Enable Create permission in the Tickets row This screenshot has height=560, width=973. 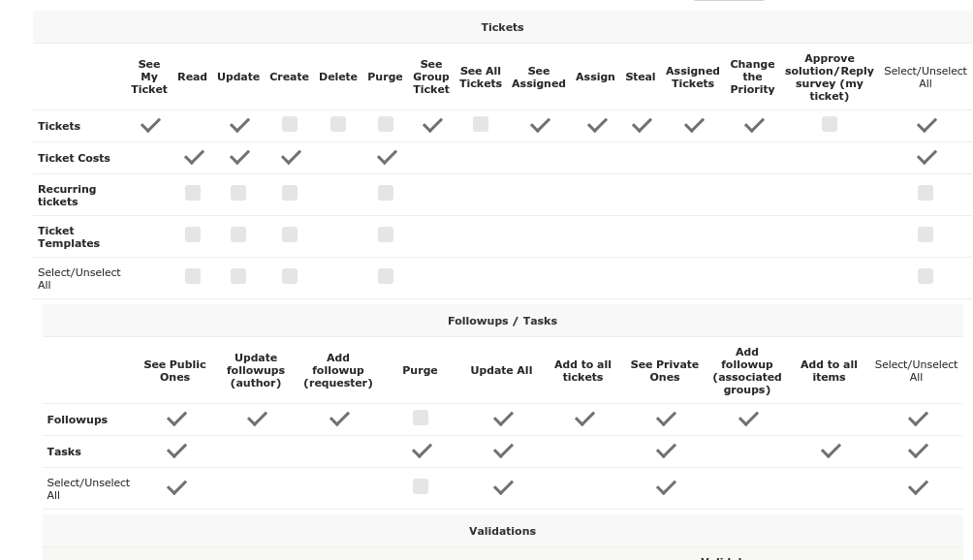point(289,125)
